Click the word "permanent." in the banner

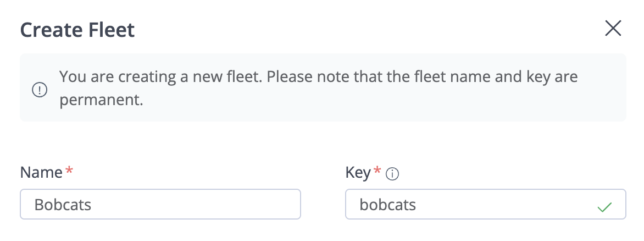(x=101, y=101)
